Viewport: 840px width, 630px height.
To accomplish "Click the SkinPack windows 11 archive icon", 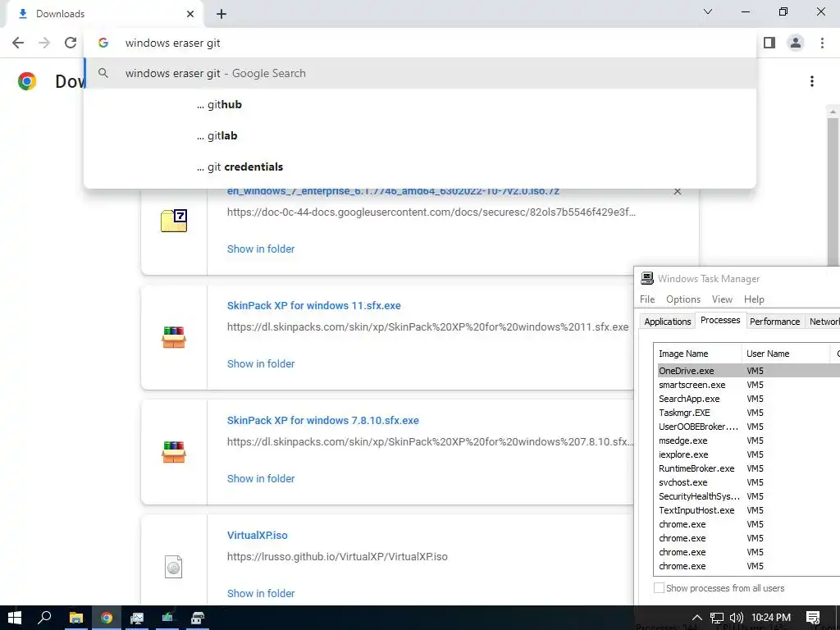I will point(174,337).
